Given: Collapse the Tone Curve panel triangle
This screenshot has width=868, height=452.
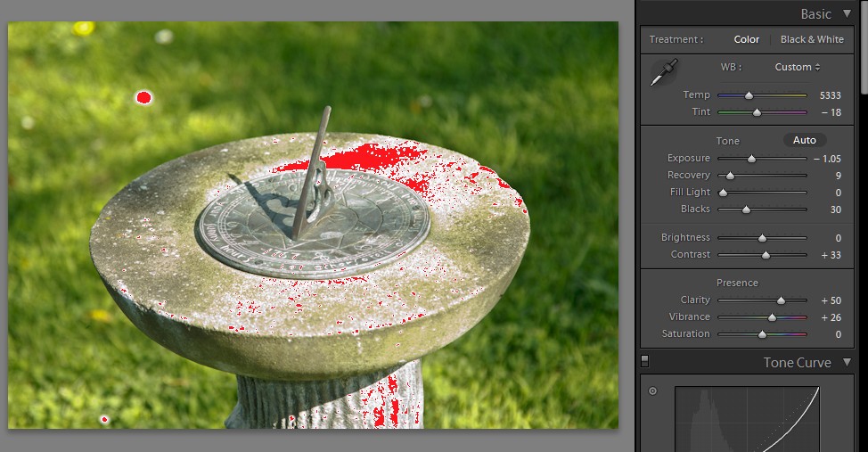Looking at the screenshot, I should coord(846,363).
